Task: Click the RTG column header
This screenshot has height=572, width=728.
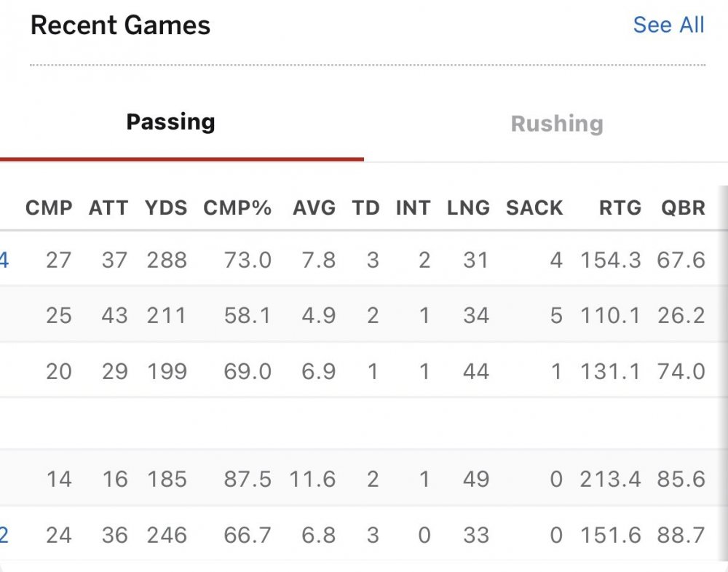Action: (x=620, y=208)
